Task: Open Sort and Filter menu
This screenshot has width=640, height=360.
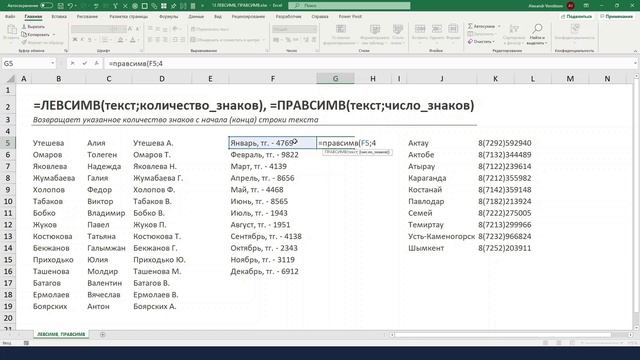Action: [513, 34]
